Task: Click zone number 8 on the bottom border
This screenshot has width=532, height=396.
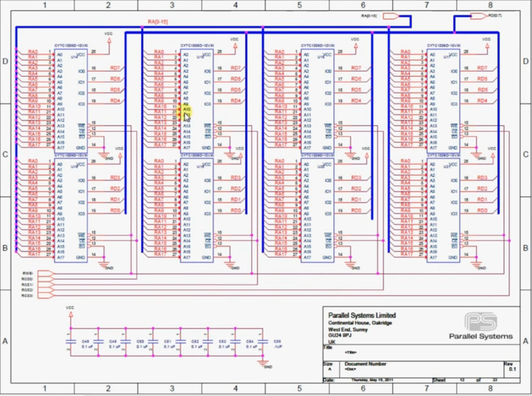Action: tap(490, 388)
